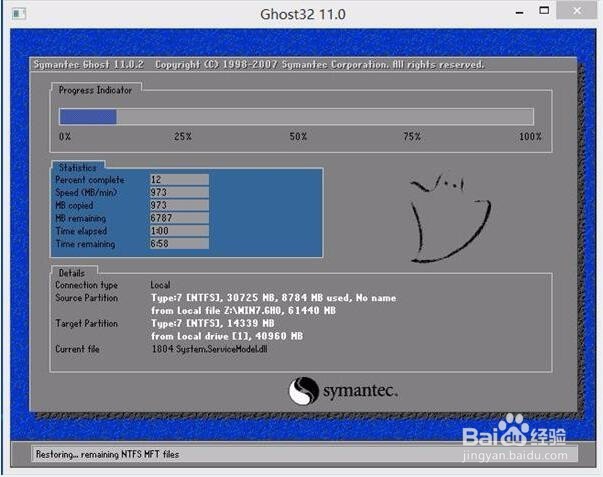The width and height of the screenshot is (603, 477).
Task: Click the Progress Indicator group label
Action: pos(95,90)
